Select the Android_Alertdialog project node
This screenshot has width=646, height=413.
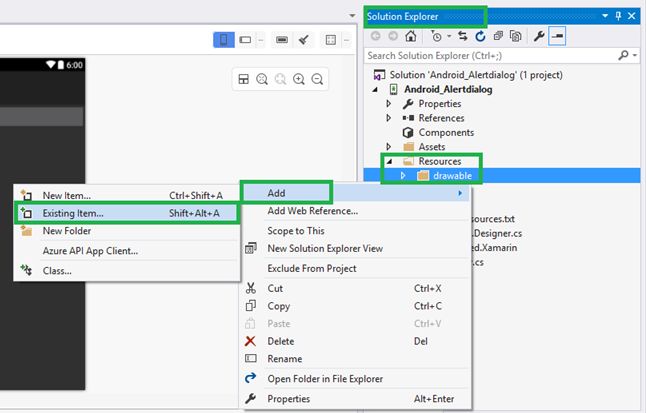click(x=448, y=89)
